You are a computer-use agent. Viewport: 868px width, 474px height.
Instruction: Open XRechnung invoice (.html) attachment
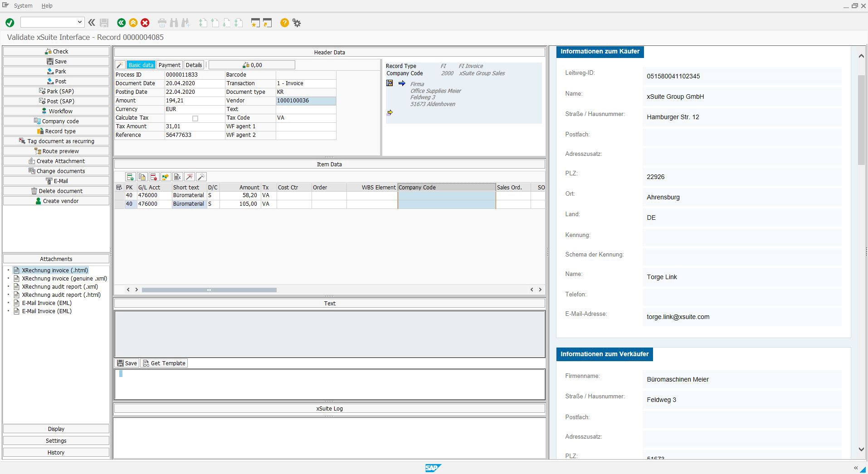tap(55, 270)
